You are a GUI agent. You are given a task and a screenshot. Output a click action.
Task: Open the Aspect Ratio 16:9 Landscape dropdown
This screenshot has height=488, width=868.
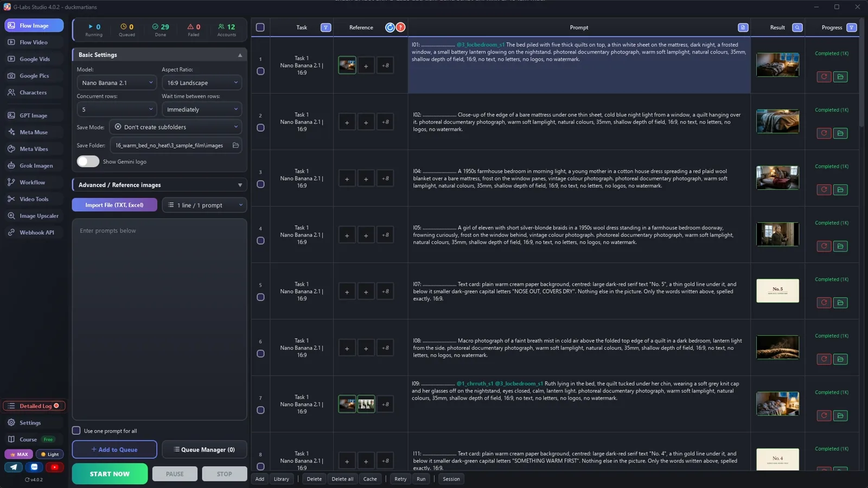click(202, 83)
